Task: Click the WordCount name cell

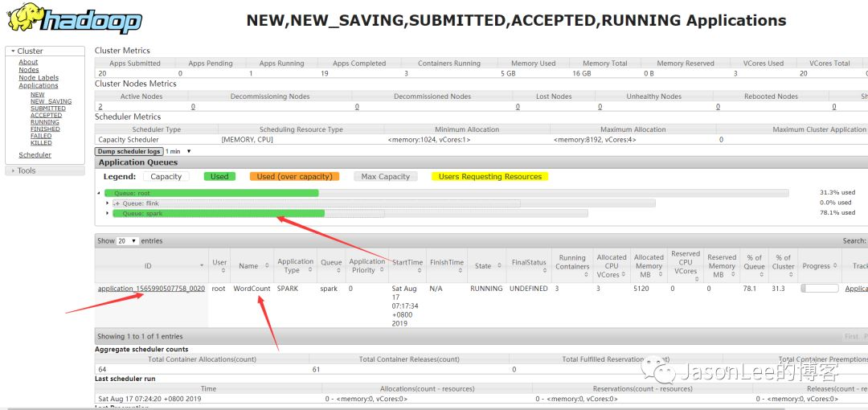Action: tap(252, 289)
